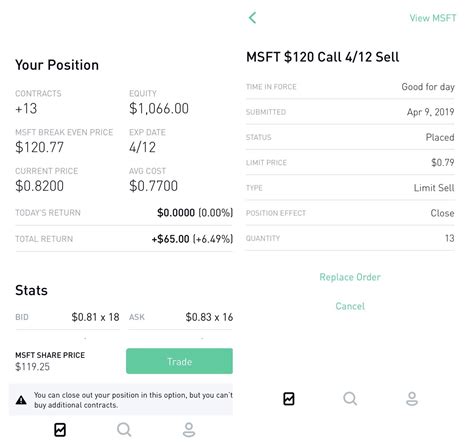Tap the Today's Return row
474x443 pixels.
[124, 213]
